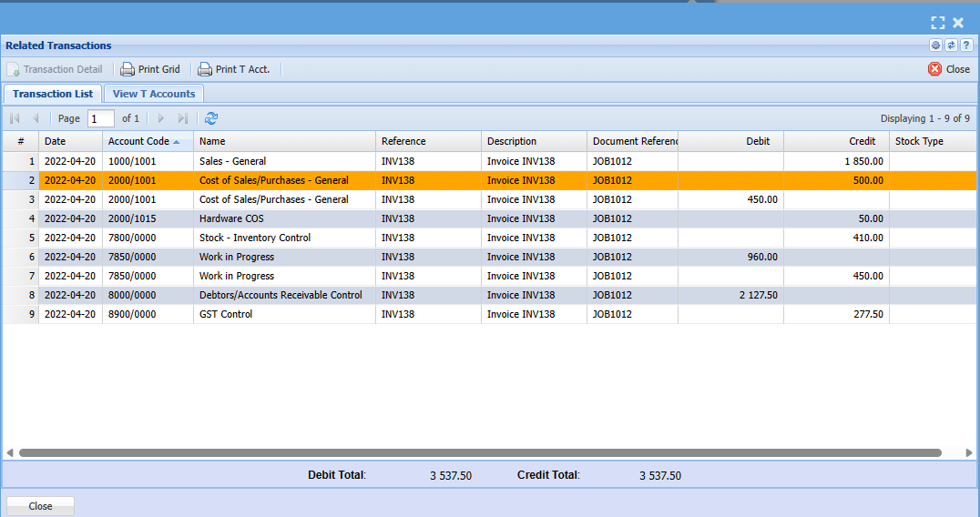Select the Transaction List tab
Viewport: 980px width, 517px height.
(53, 94)
